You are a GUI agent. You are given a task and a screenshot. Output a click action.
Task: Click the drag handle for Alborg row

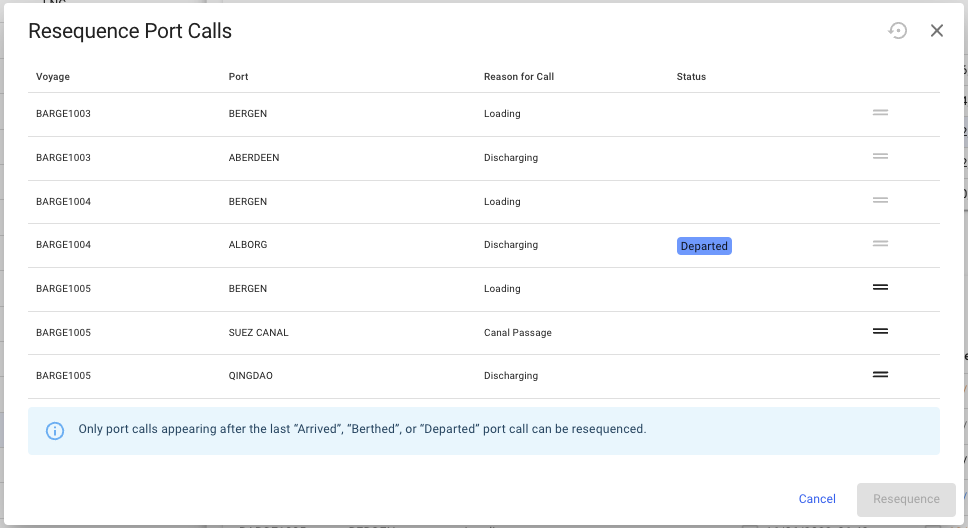[x=880, y=244]
